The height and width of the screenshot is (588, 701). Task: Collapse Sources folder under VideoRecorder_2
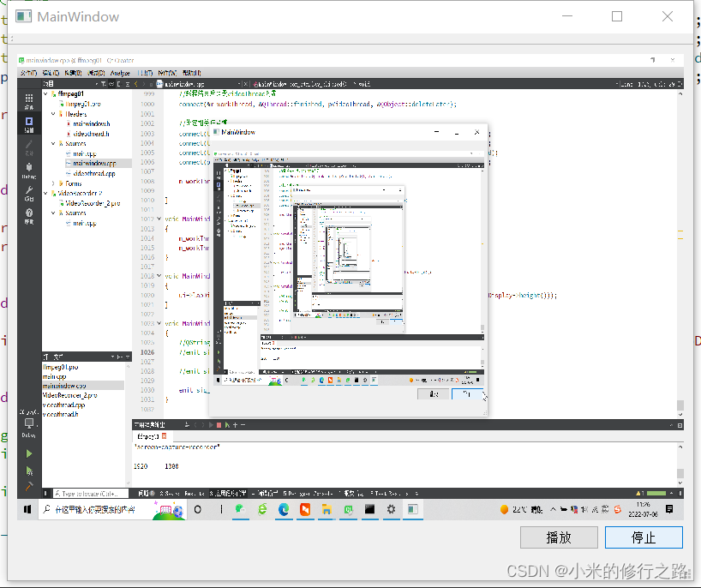pos(53,213)
